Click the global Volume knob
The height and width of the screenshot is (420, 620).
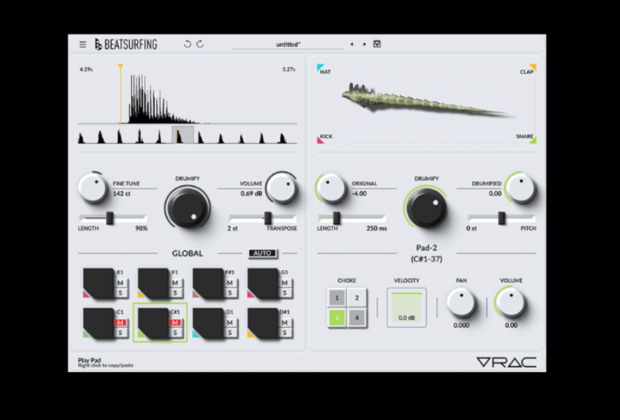282,188
